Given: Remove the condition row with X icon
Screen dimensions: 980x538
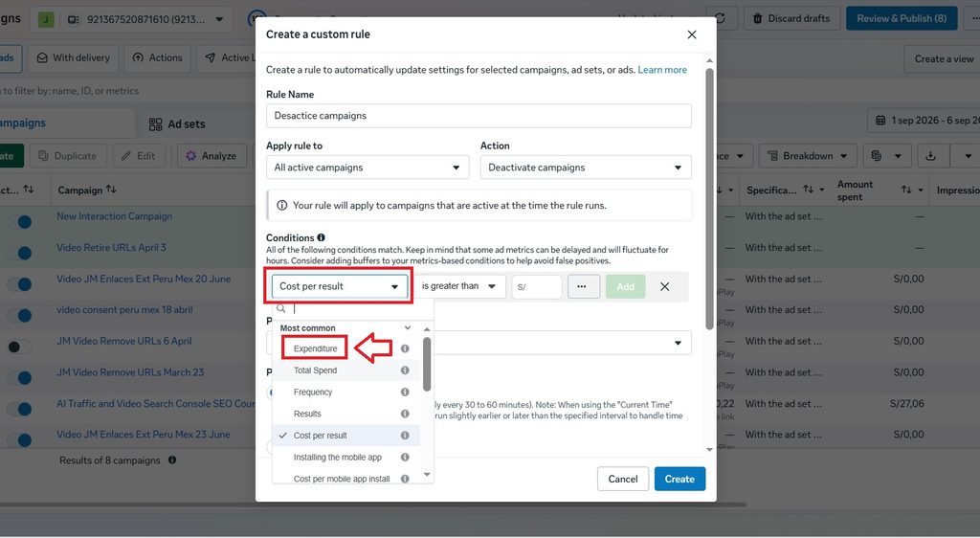Looking at the screenshot, I should pyautogui.click(x=664, y=286).
